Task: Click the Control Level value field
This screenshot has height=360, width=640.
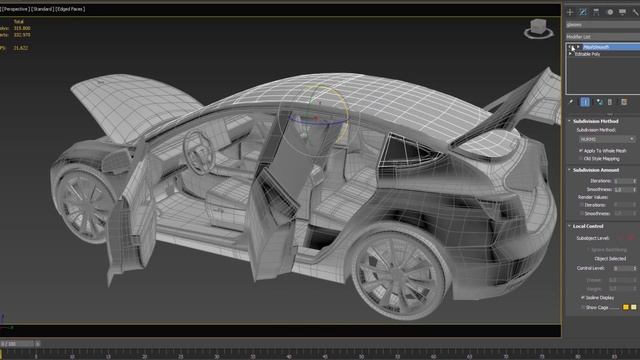Action: point(623,268)
